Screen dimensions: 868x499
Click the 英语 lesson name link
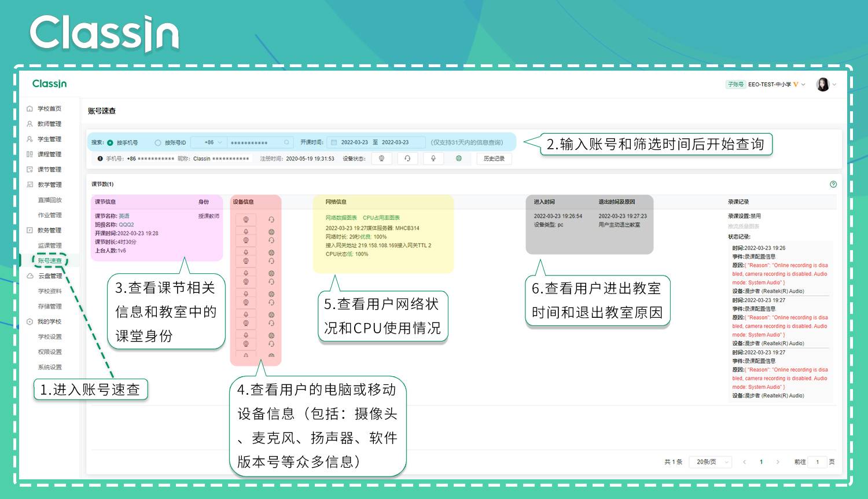click(124, 216)
